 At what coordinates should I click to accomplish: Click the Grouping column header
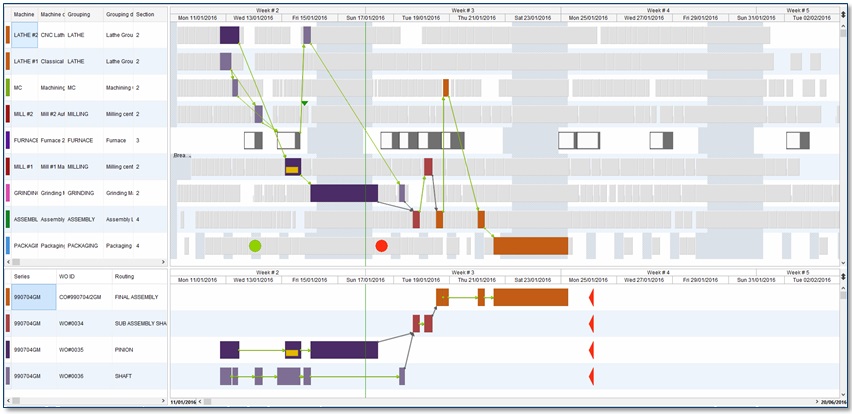(x=84, y=14)
